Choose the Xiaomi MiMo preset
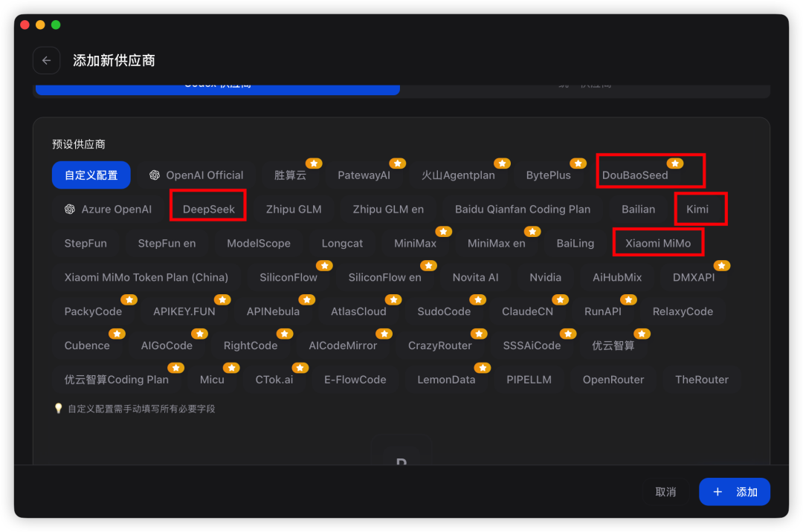This screenshot has width=803, height=532. pyautogui.click(x=658, y=243)
